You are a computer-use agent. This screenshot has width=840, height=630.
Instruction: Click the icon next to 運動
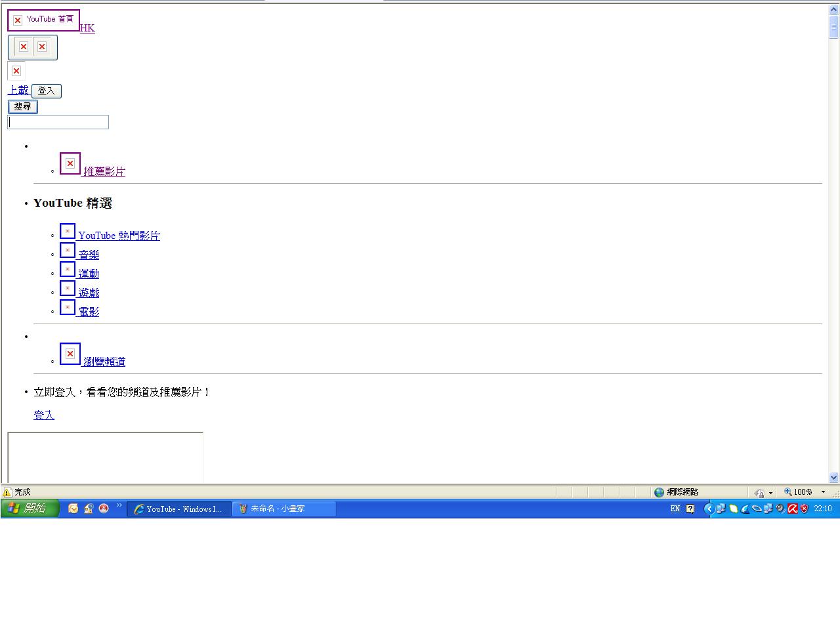pos(68,269)
